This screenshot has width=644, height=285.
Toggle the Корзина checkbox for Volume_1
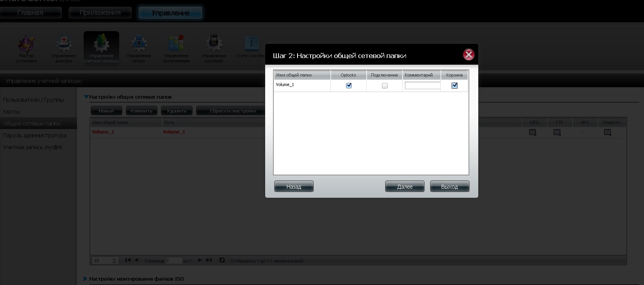pyautogui.click(x=455, y=86)
